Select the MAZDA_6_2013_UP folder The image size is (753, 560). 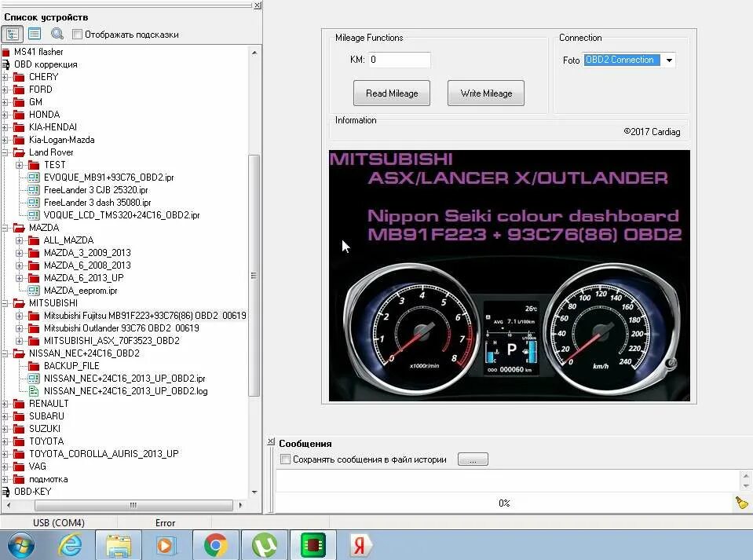pos(83,278)
